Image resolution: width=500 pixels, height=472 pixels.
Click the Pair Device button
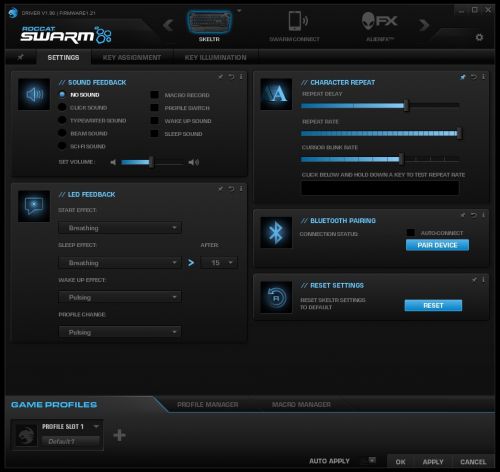click(x=437, y=245)
